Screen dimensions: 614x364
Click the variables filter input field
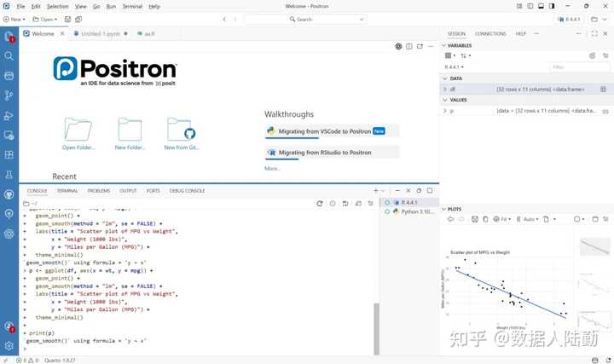coord(579,67)
